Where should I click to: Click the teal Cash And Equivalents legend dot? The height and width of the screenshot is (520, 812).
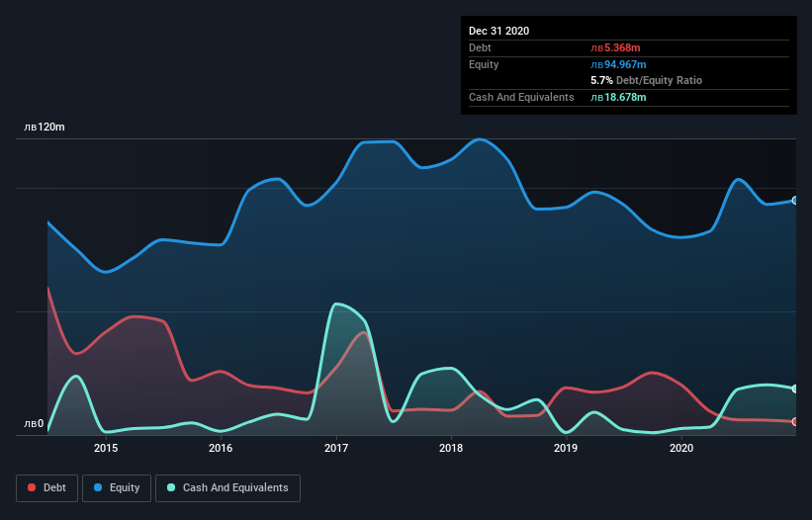[x=171, y=488]
